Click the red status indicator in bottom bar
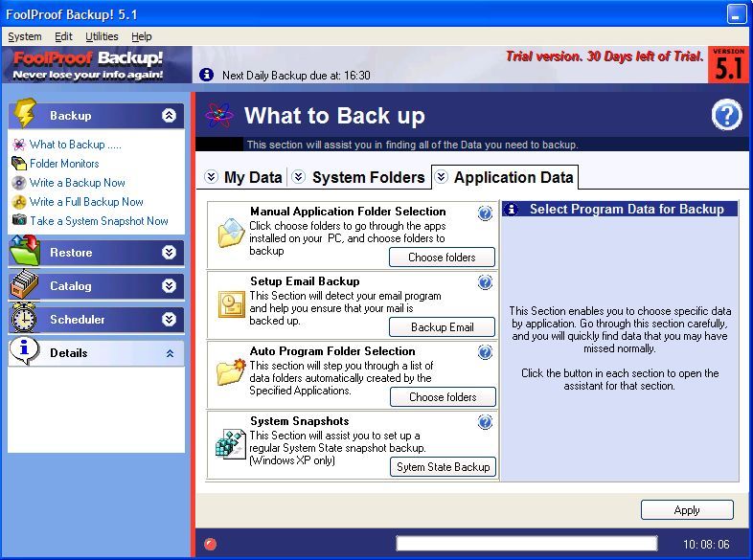 211,544
